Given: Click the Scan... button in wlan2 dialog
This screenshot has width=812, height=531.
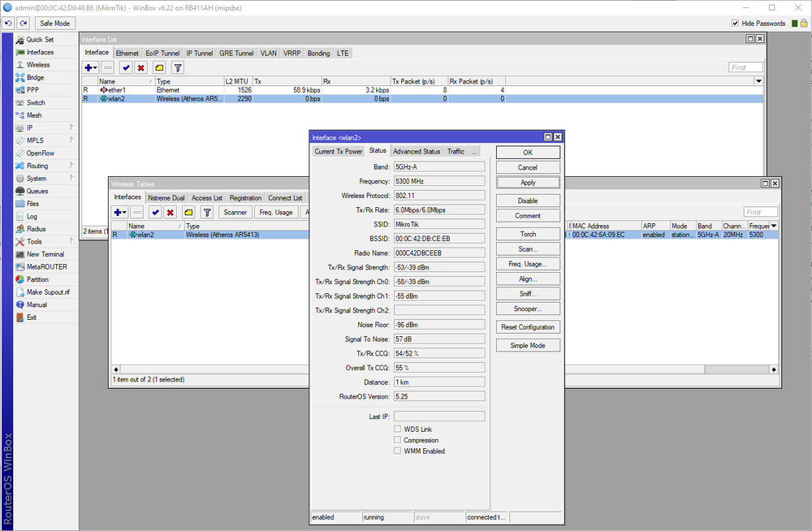Looking at the screenshot, I should (528, 249).
